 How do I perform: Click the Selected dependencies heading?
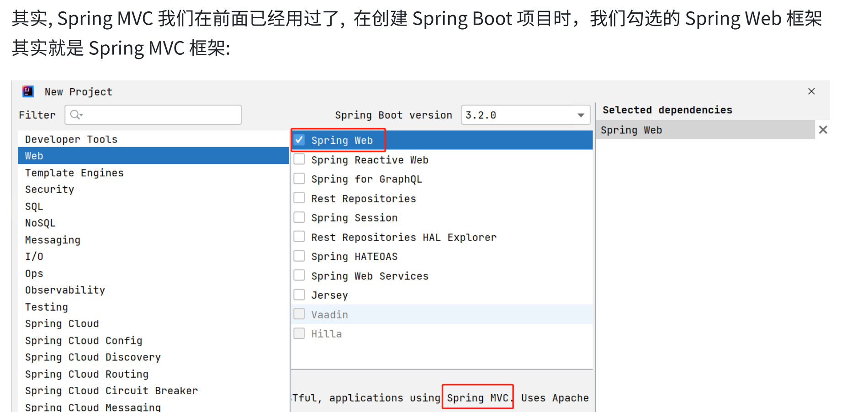(667, 110)
